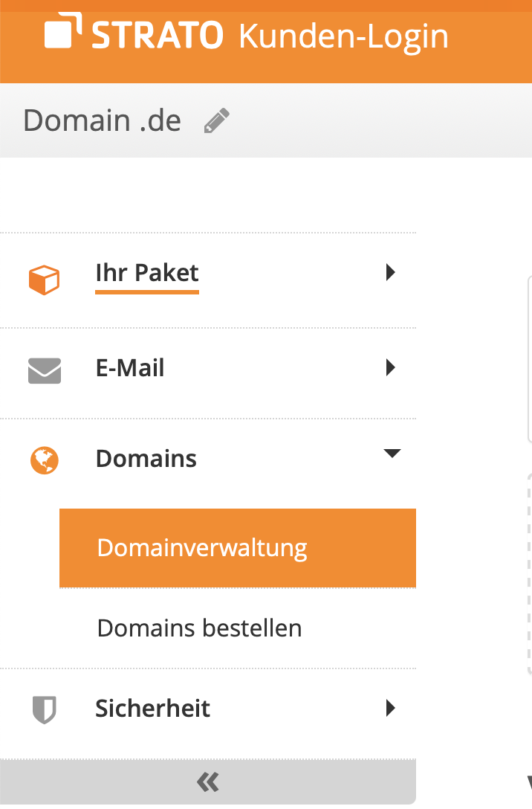Click the STRATO wordmark in the header

(158, 35)
